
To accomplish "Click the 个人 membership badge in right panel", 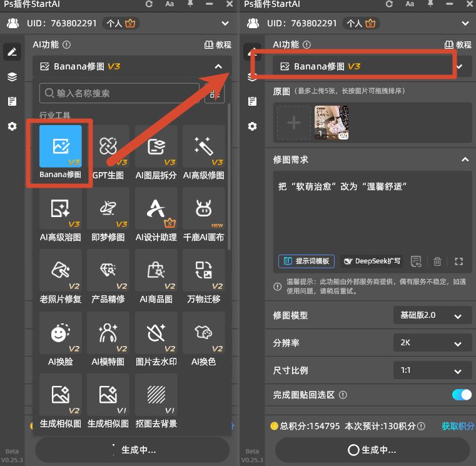I will pos(361,23).
